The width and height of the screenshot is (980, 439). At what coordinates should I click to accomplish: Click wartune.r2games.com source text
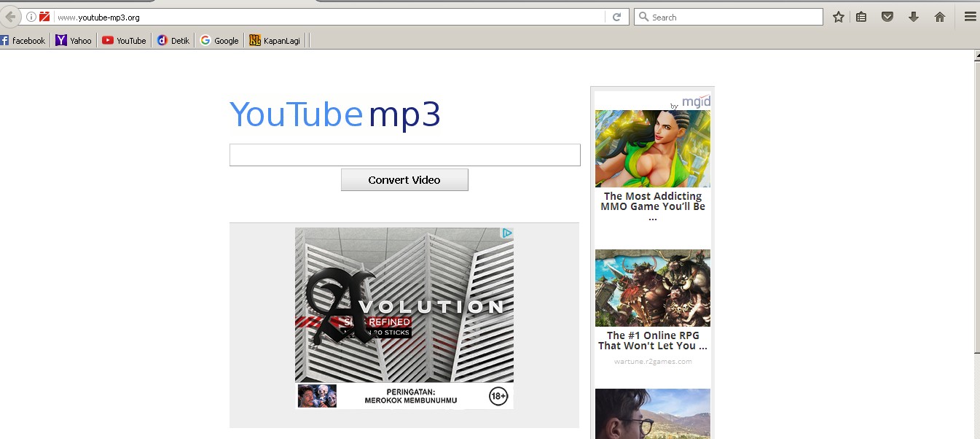coord(653,362)
